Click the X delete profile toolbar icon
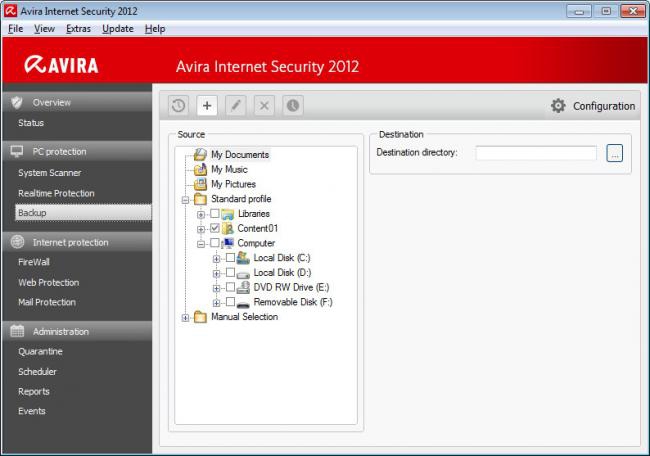The height and width of the screenshot is (456, 650). coord(264,106)
